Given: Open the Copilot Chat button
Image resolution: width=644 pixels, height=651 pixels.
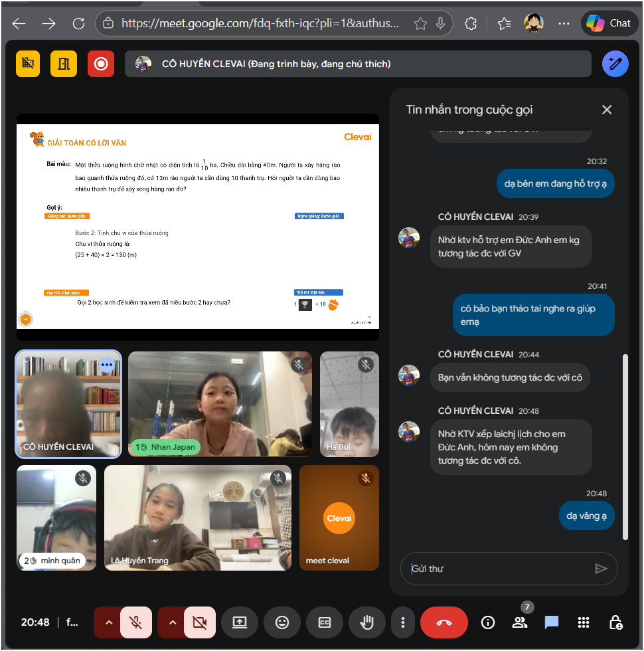Looking at the screenshot, I should pyautogui.click(x=609, y=23).
